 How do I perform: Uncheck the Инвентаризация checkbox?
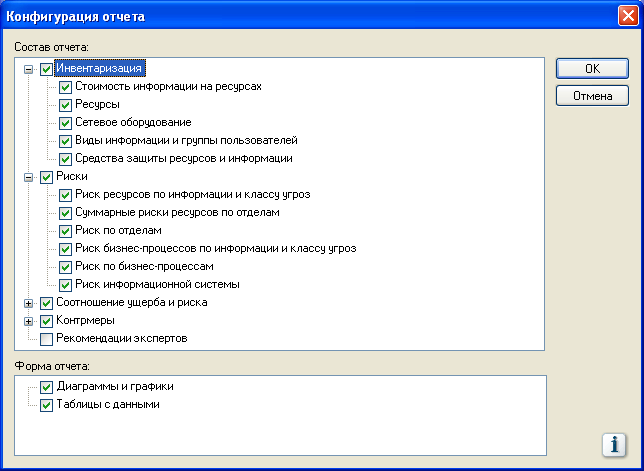click(x=46, y=69)
